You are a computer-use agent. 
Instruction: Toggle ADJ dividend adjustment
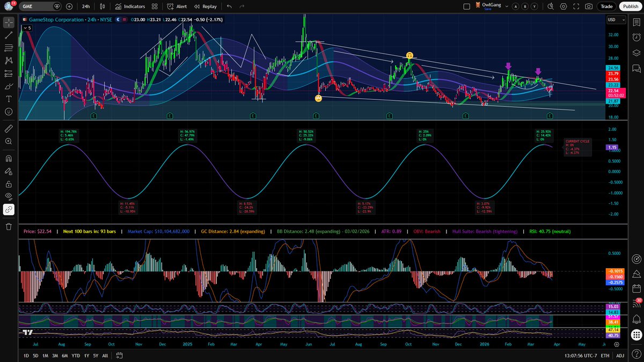(620, 356)
